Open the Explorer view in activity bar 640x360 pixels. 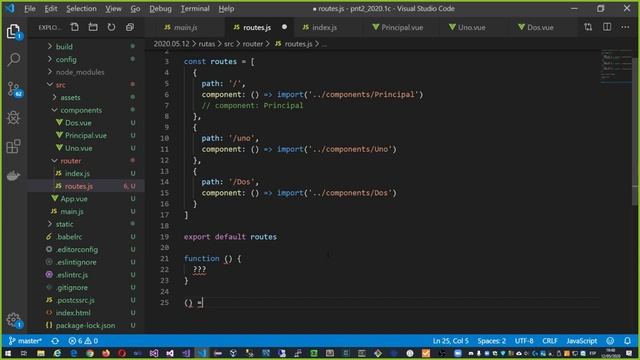coord(13,31)
